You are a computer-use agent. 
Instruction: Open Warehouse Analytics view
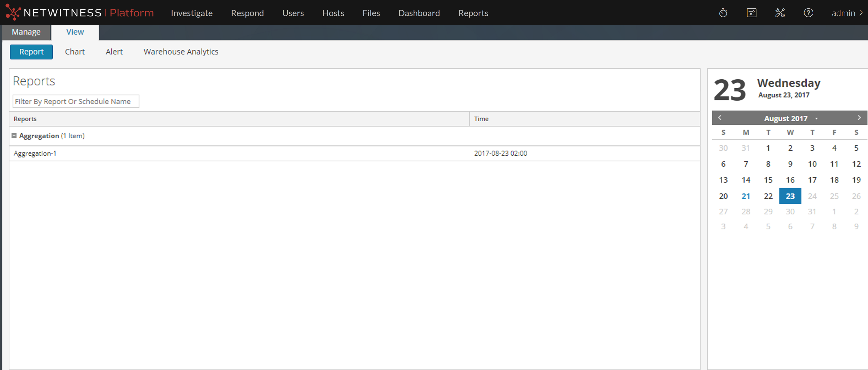pyautogui.click(x=181, y=52)
